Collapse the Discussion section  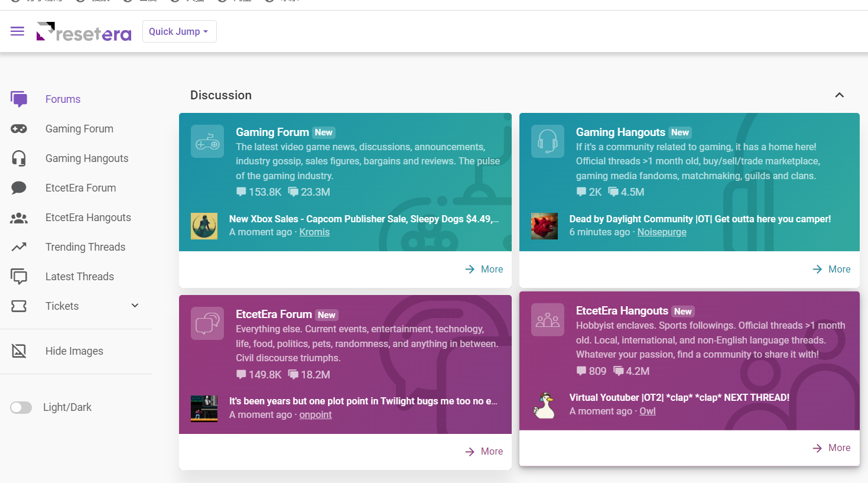839,95
